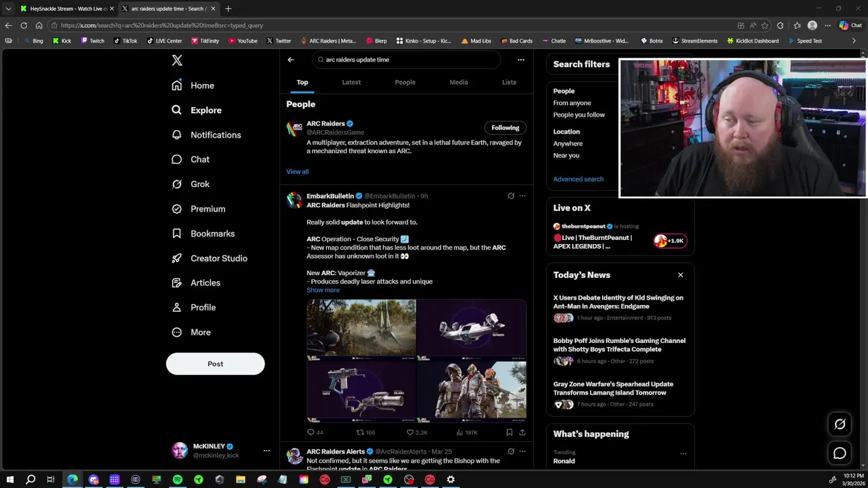The width and height of the screenshot is (868, 488).
Task: Open Home in X sidebar
Action: tap(193, 85)
